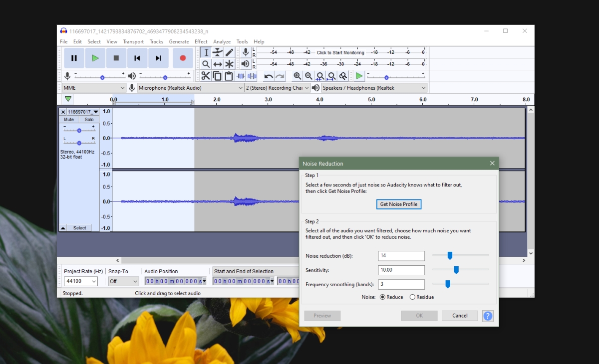This screenshot has height=364, width=599.
Task: Select the Zoom tool
Action: pos(206,64)
